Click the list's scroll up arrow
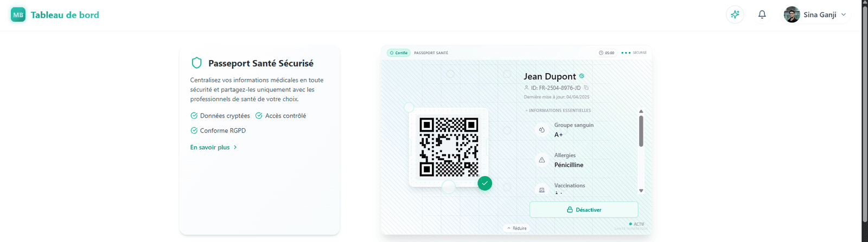The height and width of the screenshot is (242, 868). pos(641,111)
